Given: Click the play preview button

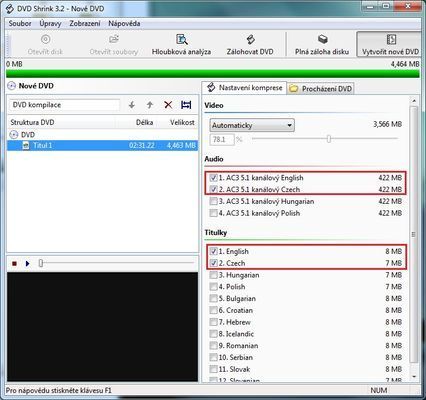Looking at the screenshot, I should click(x=27, y=264).
